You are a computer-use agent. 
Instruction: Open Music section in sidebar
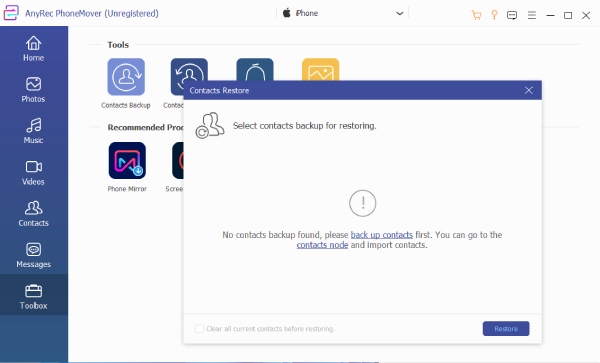click(x=34, y=131)
